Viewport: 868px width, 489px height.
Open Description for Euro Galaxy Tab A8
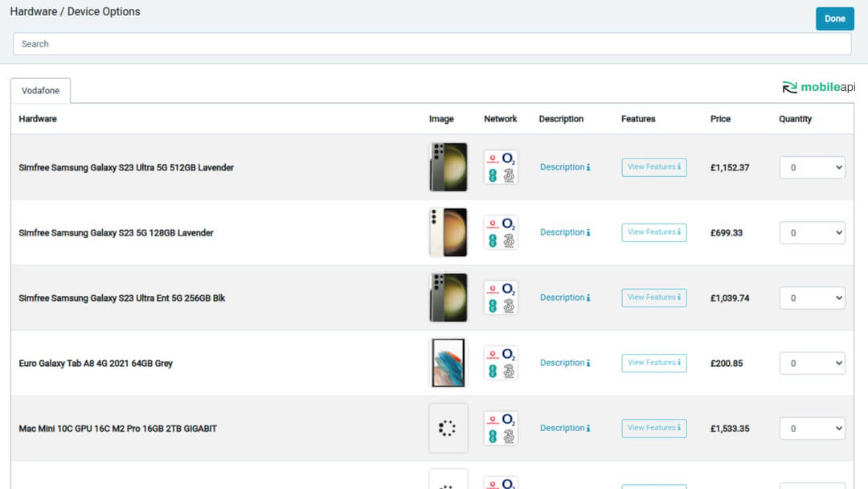point(565,364)
